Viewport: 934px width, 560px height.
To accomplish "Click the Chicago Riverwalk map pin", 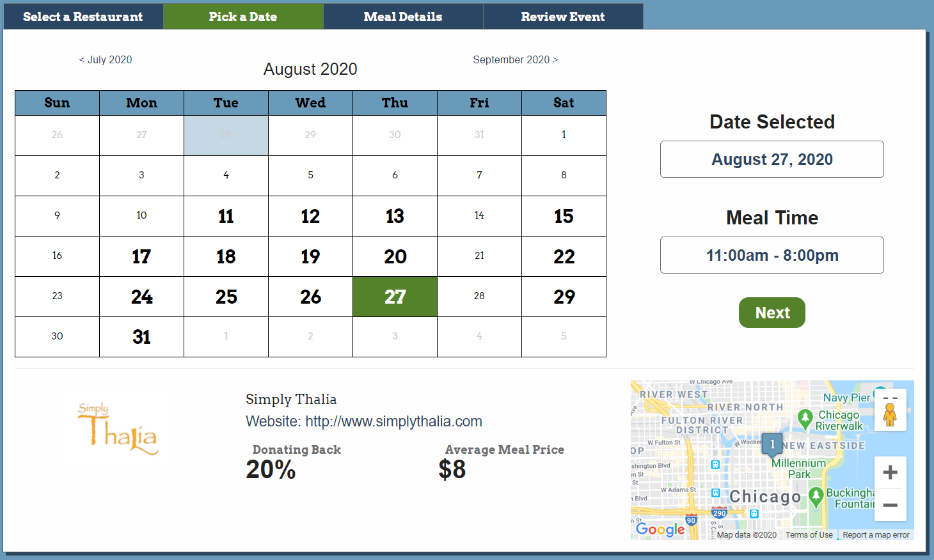I will pyautogui.click(x=805, y=419).
